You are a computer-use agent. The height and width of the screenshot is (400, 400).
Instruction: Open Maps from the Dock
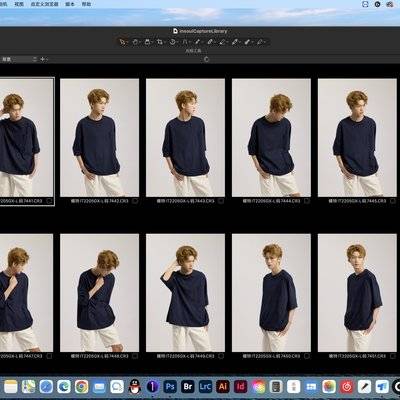(x=29, y=387)
